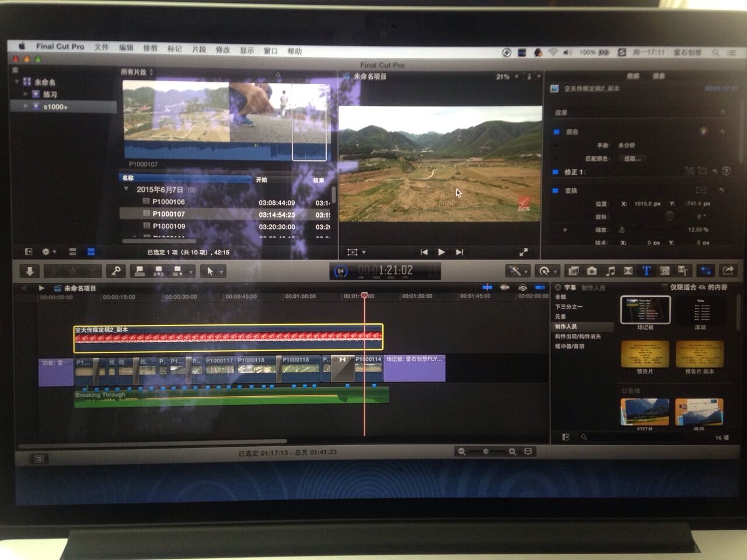This screenshot has height=560, width=747.
Task: Select the 制作人员 titles category
Action: tap(566, 327)
